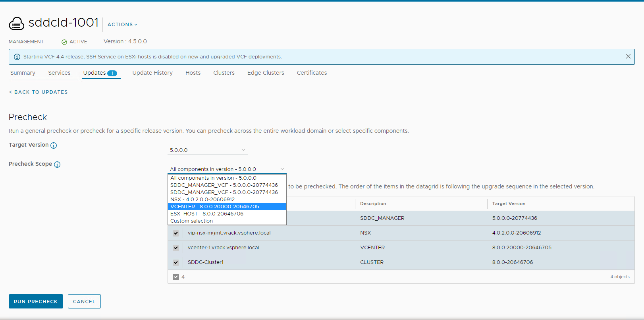Click the Version : 4.5.0.0 label
This screenshot has width=644, height=320.
click(x=125, y=41)
